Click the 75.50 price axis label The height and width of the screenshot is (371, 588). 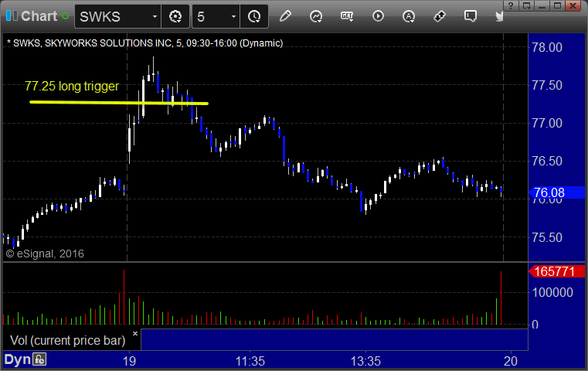pyautogui.click(x=547, y=237)
